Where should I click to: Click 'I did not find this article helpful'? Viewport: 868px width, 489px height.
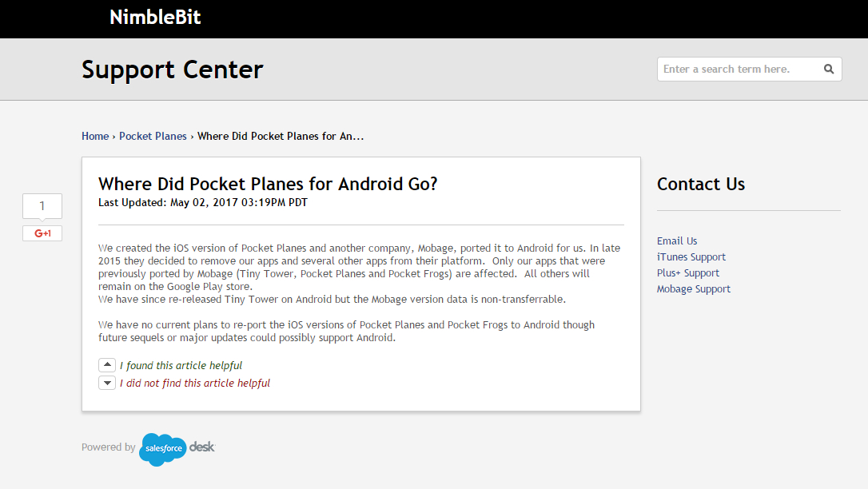point(195,384)
